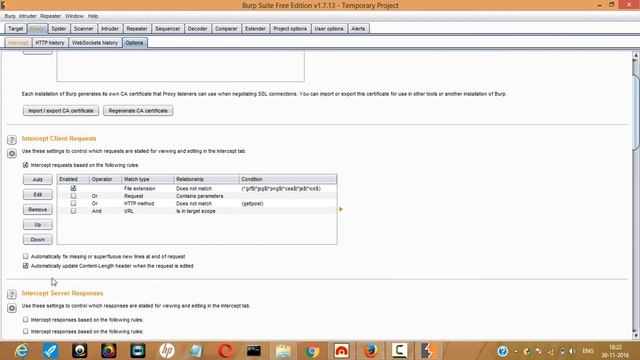Open the HTTP history sub-tab
The height and width of the screenshot is (360, 640).
(x=50, y=42)
